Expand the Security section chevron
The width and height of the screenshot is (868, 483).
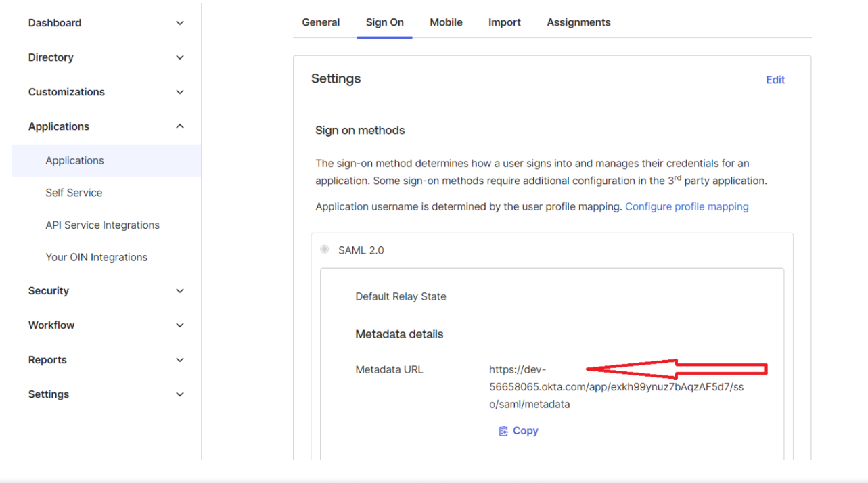(180, 291)
